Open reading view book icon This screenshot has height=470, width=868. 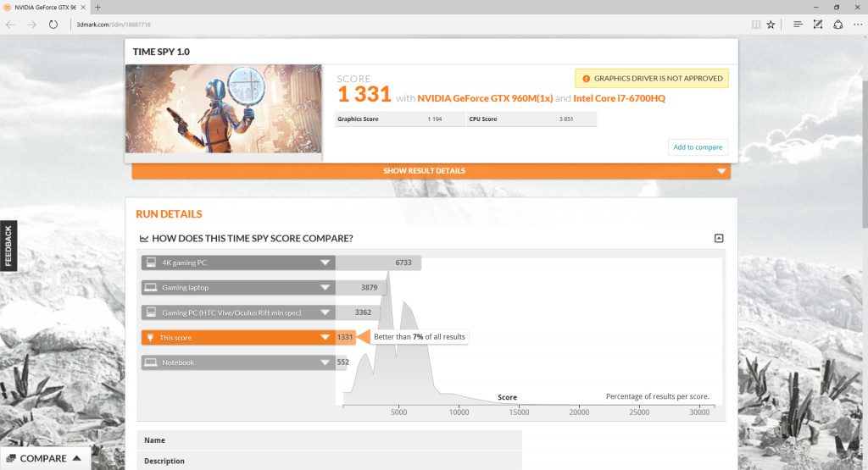(755, 25)
